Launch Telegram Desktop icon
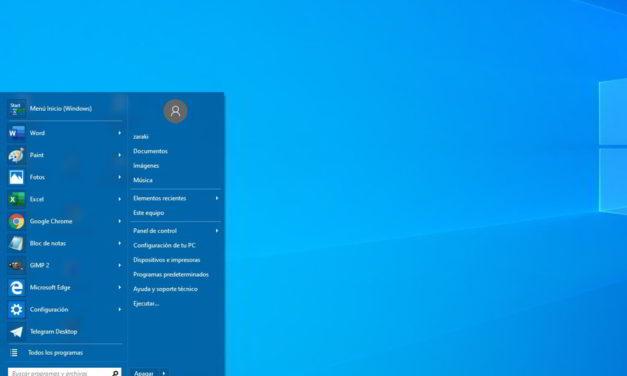This screenshot has height=376, width=627. (x=16, y=332)
